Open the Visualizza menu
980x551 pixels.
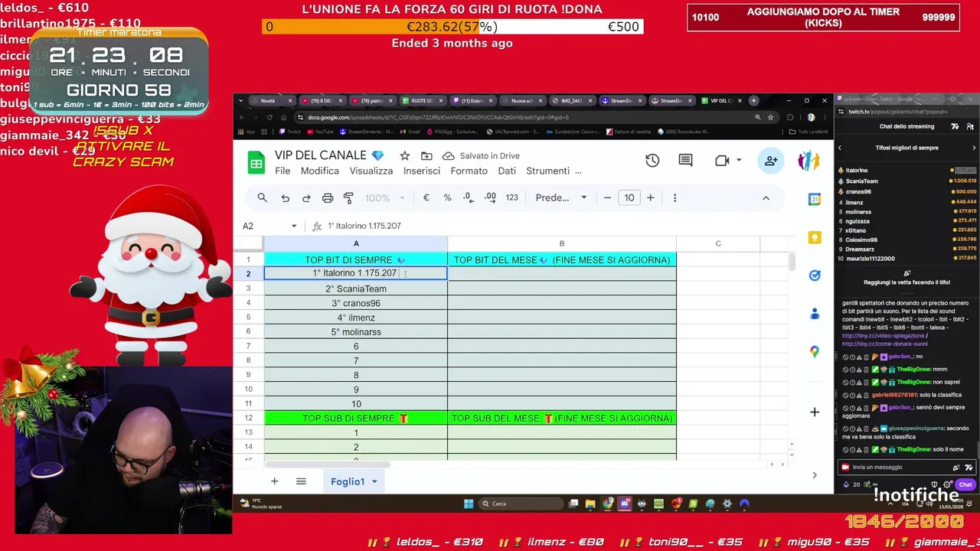click(371, 171)
